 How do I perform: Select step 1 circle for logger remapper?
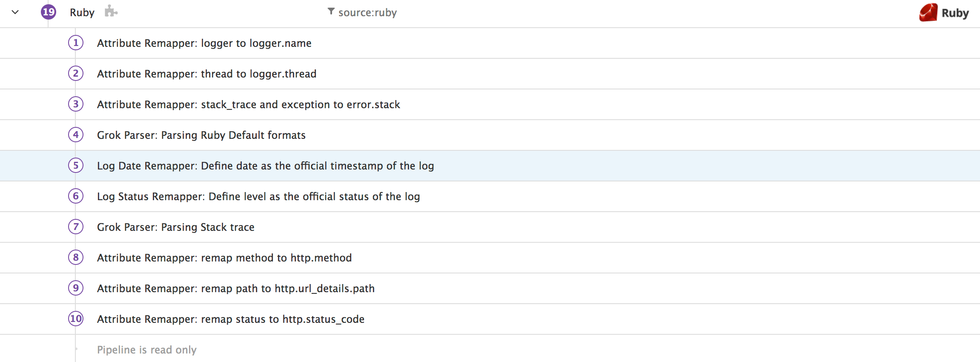[75, 43]
